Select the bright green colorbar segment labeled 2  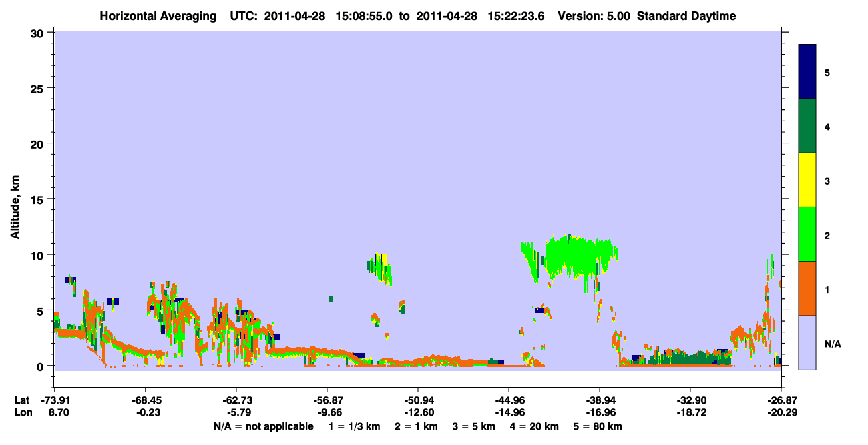click(x=807, y=234)
